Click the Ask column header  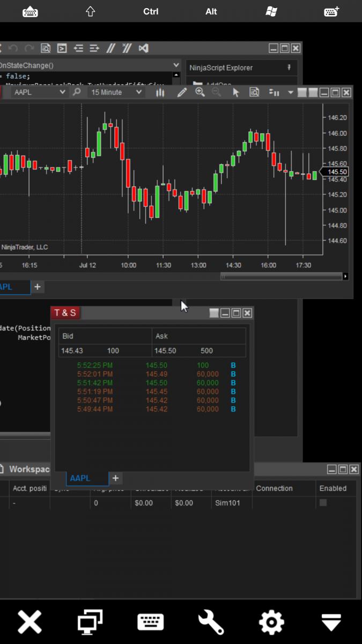[199, 336]
